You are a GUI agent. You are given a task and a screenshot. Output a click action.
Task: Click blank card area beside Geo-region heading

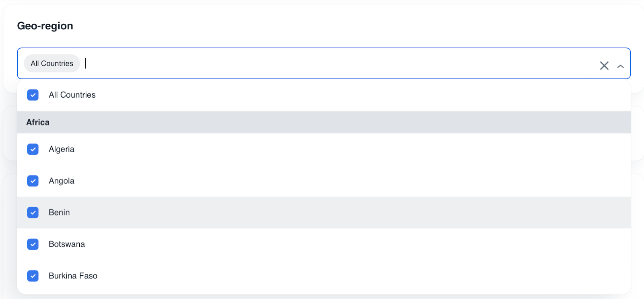[322, 26]
